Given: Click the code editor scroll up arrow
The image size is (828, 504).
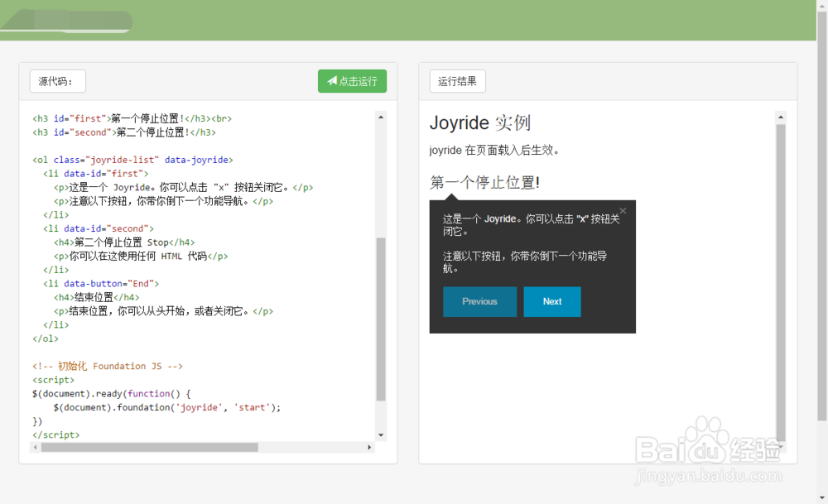Looking at the screenshot, I should coord(381,117).
